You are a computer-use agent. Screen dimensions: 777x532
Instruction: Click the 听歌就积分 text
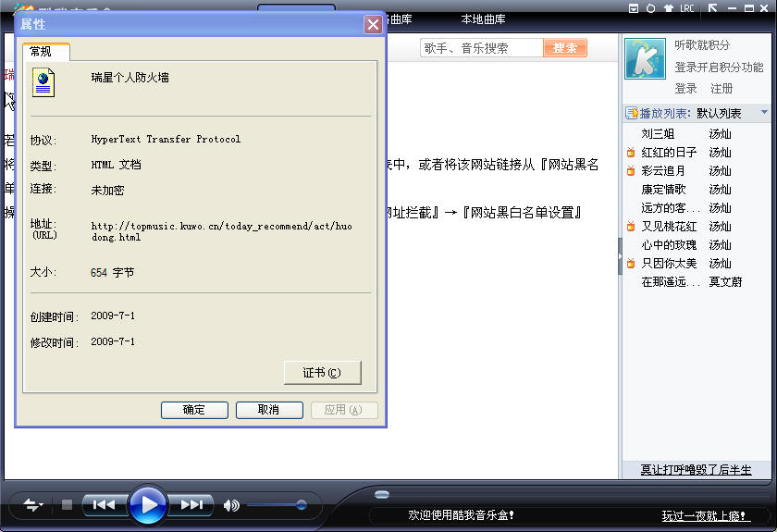[702, 45]
